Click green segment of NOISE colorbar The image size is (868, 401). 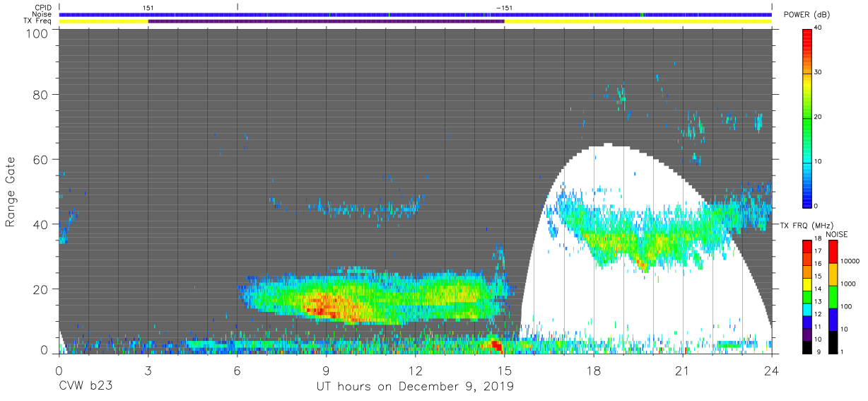(x=832, y=296)
